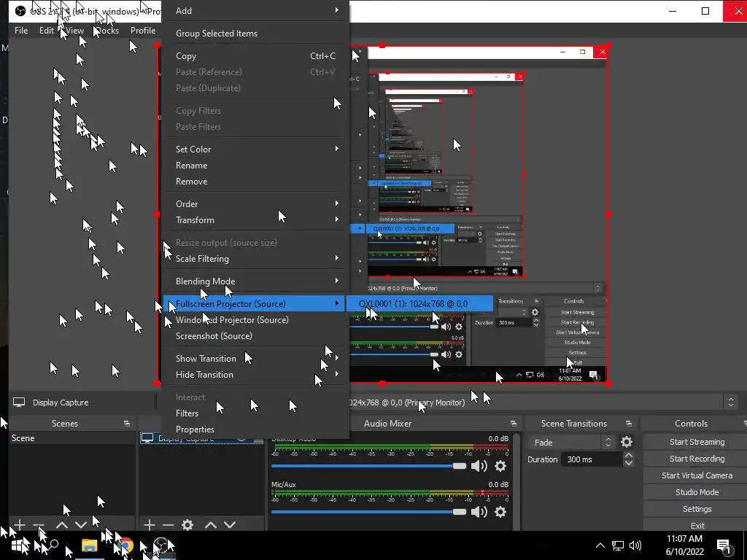
Task: Expand the Add submenu
Action: (256, 10)
